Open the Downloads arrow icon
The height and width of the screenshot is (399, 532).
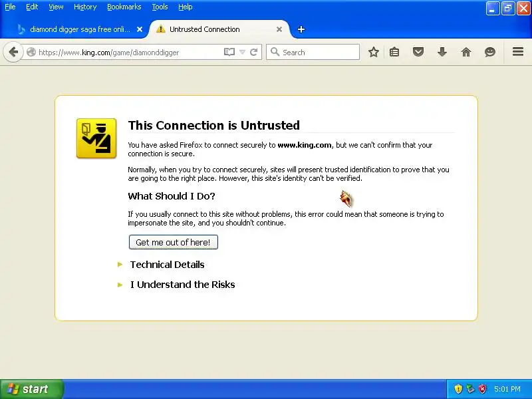(442, 53)
